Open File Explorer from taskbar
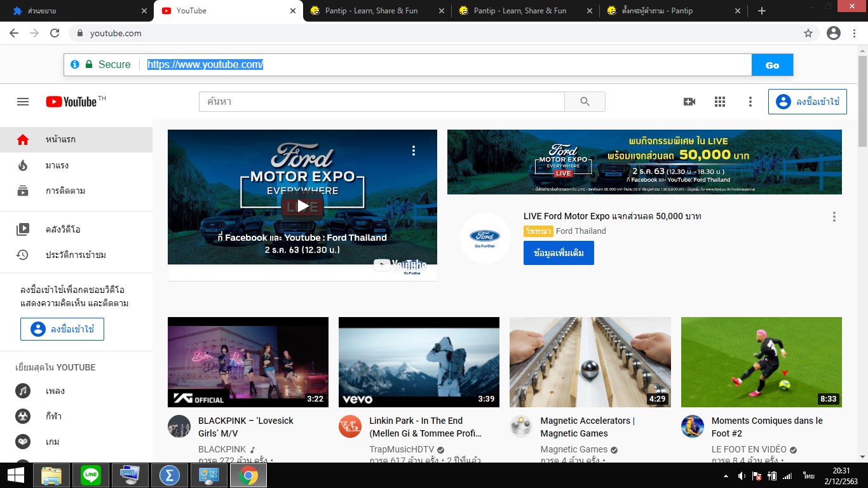 [51, 475]
